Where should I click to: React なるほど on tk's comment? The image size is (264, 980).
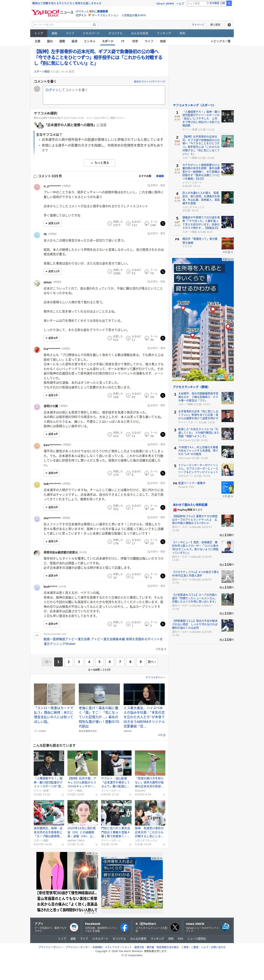pyautogui.click(x=131, y=272)
